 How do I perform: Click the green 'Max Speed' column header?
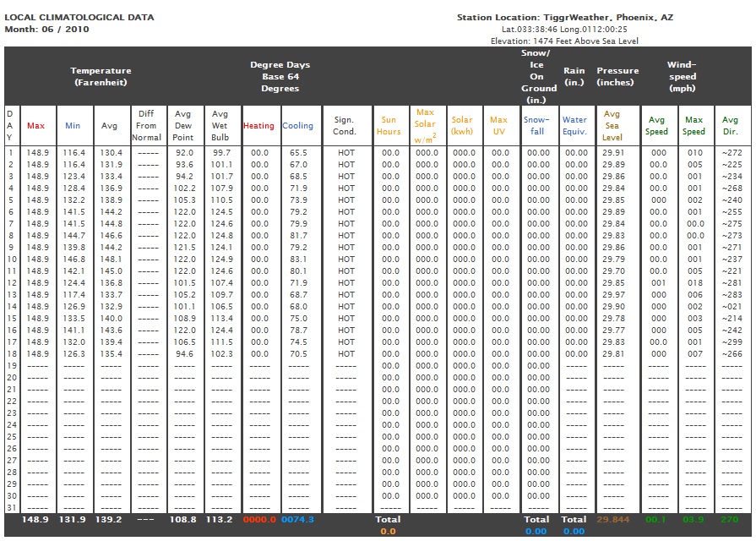(x=693, y=125)
